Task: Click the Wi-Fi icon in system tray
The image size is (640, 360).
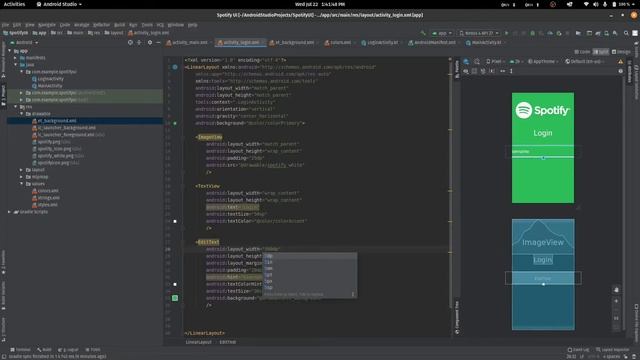Action: pyautogui.click(x=586, y=4)
